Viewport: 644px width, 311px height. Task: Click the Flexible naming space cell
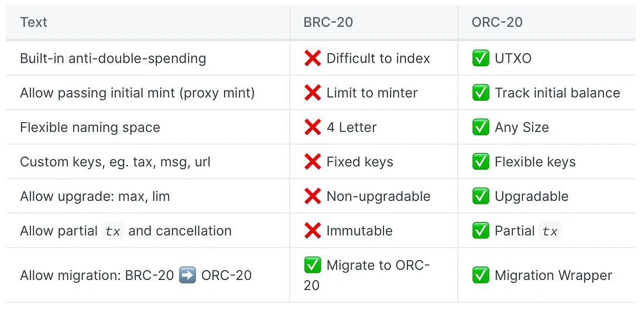click(x=148, y=127)
